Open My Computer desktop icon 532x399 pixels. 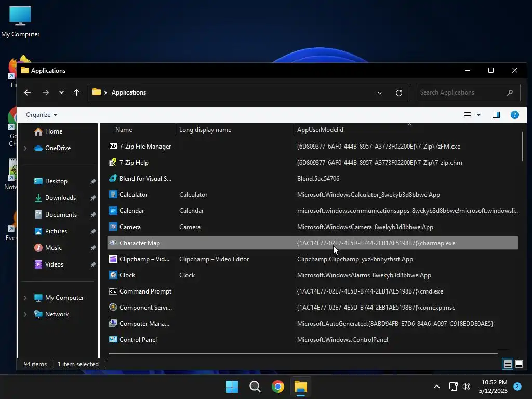point(20,21)
